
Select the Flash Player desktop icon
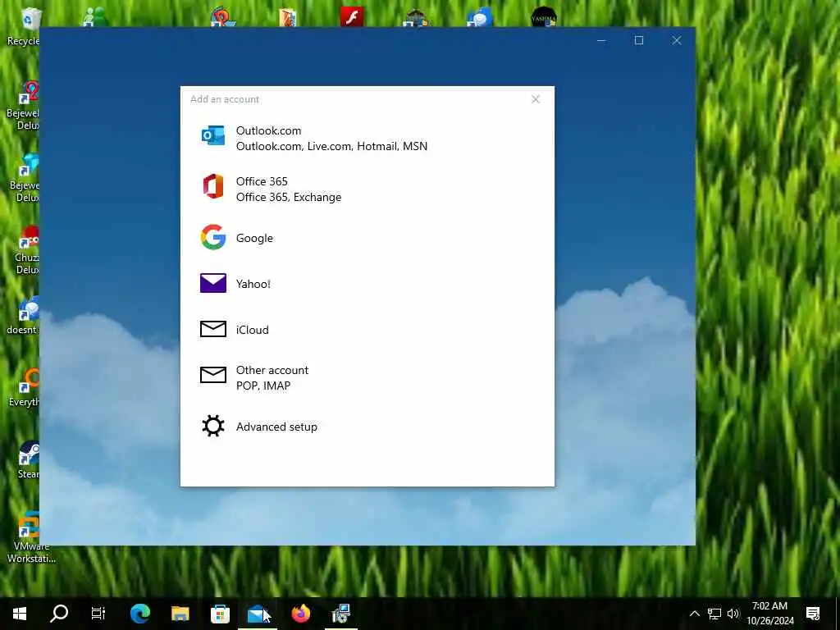351,16
